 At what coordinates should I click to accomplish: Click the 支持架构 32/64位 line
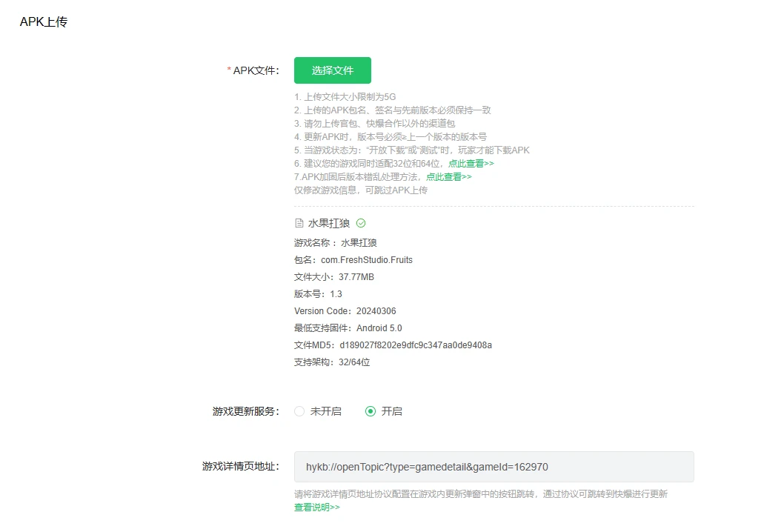[x=332, y=362]
